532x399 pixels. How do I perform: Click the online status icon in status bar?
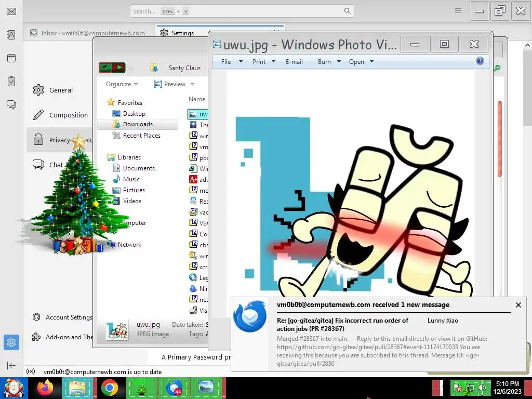(31, 371)
